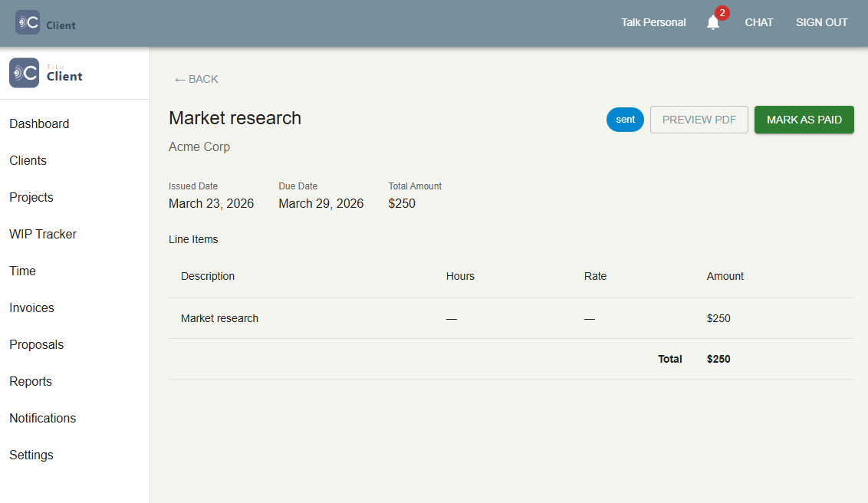Click the Client logo above the sidebar menu
Screen dimensions: 868x503
pyautogui.click(x=44, y=73)
